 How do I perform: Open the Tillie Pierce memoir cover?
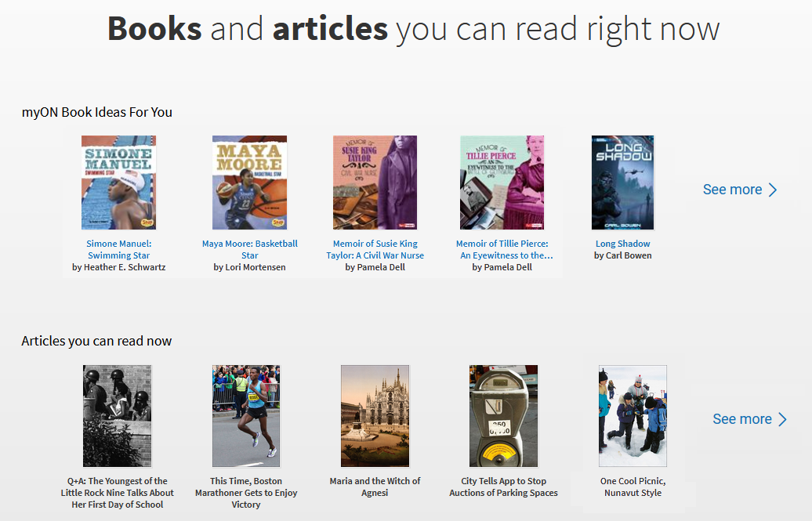(502, 183)
